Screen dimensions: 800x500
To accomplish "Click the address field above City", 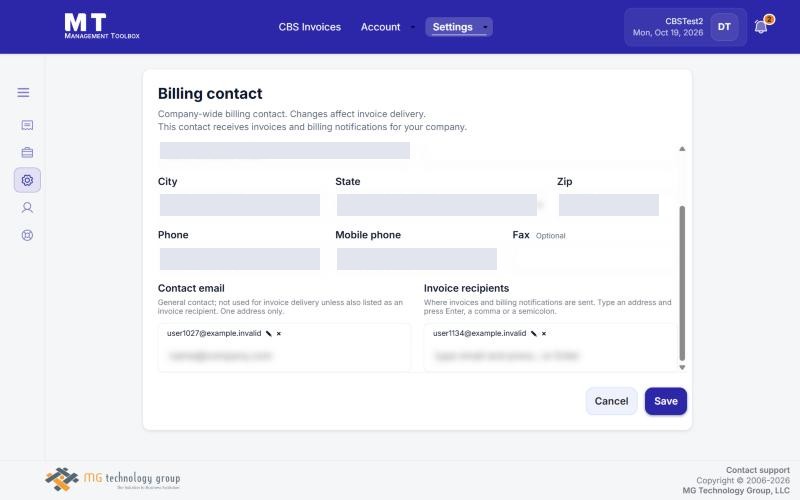I will click(x=285, y=151).
